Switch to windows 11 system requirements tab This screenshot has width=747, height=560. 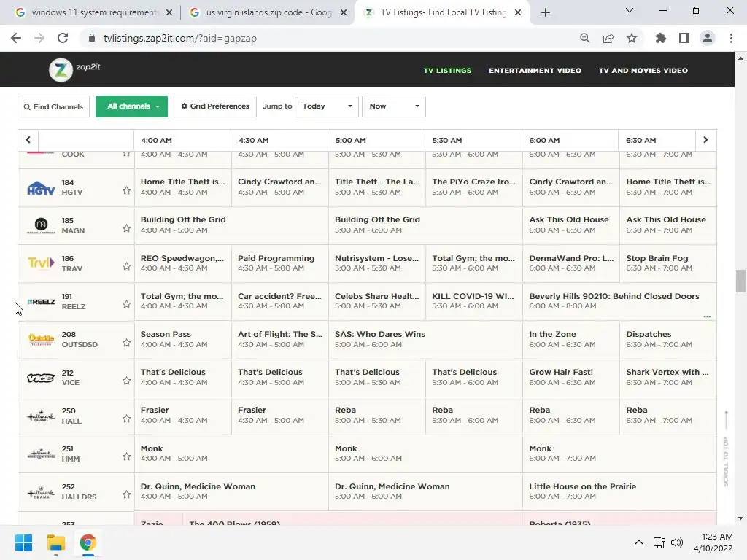point(94,12)
